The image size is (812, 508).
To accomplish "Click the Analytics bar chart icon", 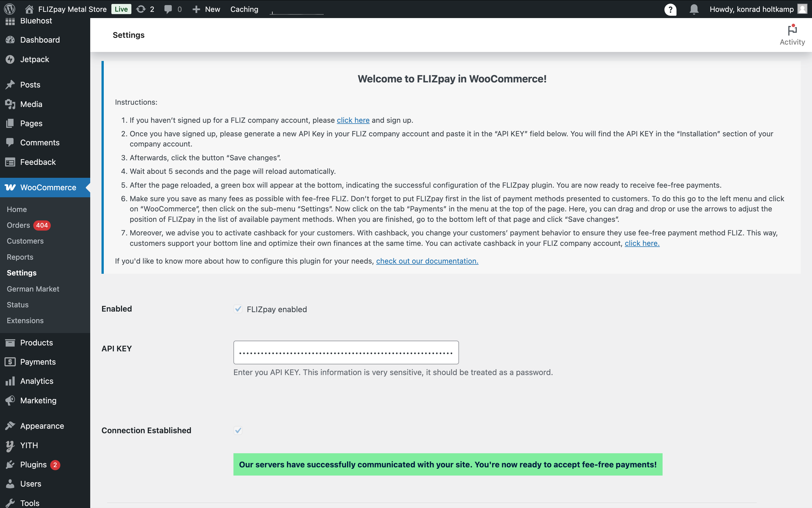I will [x=10, y=381].
